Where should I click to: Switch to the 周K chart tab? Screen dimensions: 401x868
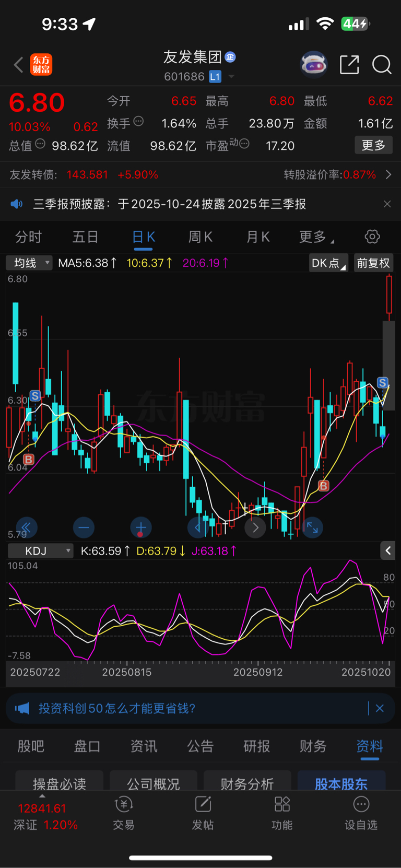(200, 237)
